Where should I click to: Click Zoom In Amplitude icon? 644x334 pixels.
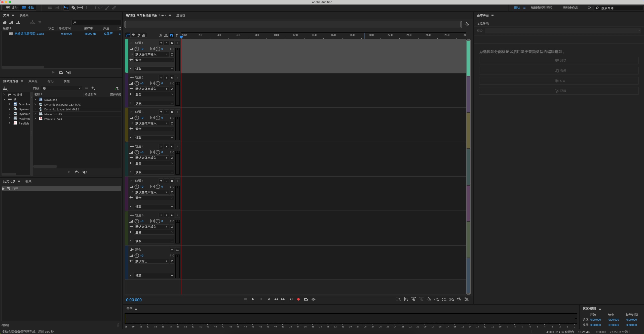399,300
